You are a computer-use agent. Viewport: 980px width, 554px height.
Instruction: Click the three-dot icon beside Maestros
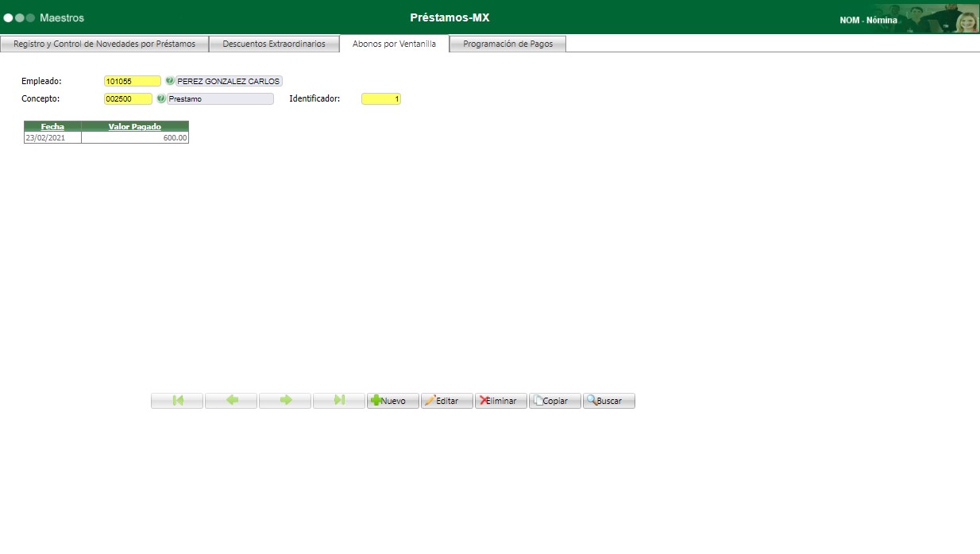point(19,17)
